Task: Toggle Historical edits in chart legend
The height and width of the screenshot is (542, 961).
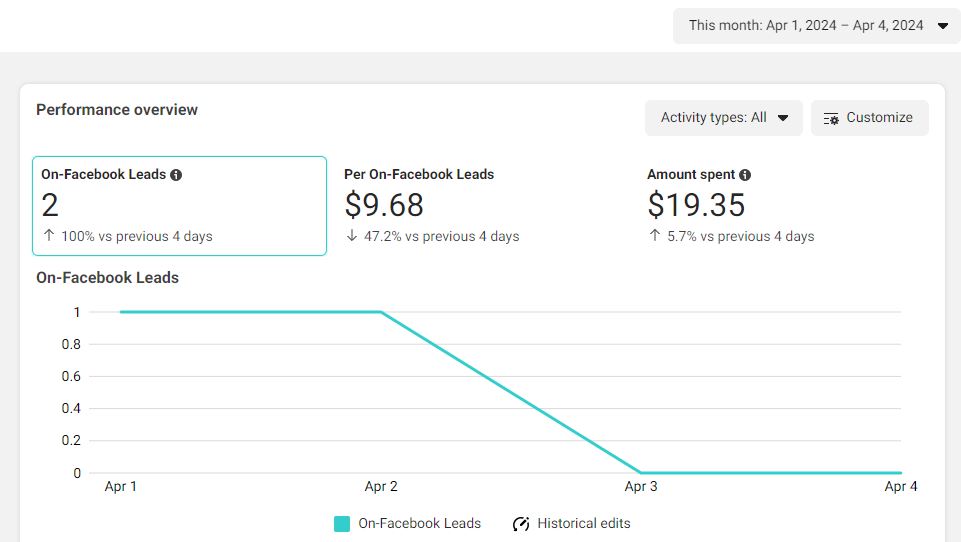Action: click(583, 524)
